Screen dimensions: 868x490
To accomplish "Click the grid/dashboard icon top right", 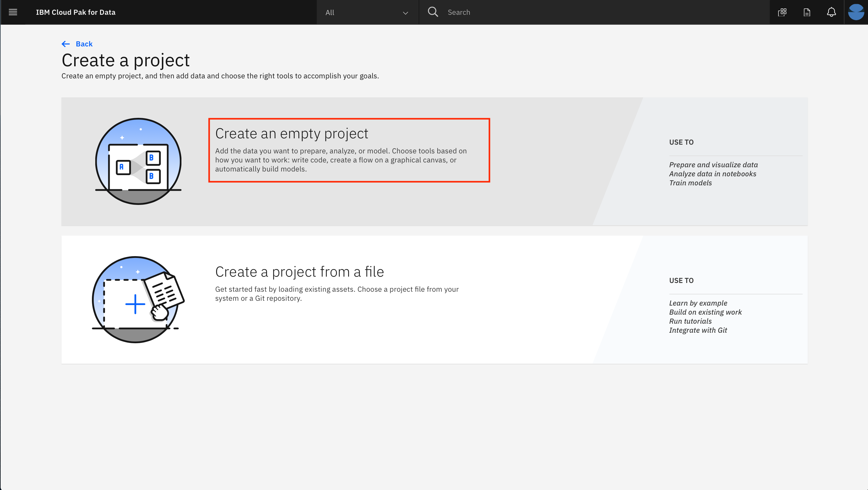I will pos(782,12).
